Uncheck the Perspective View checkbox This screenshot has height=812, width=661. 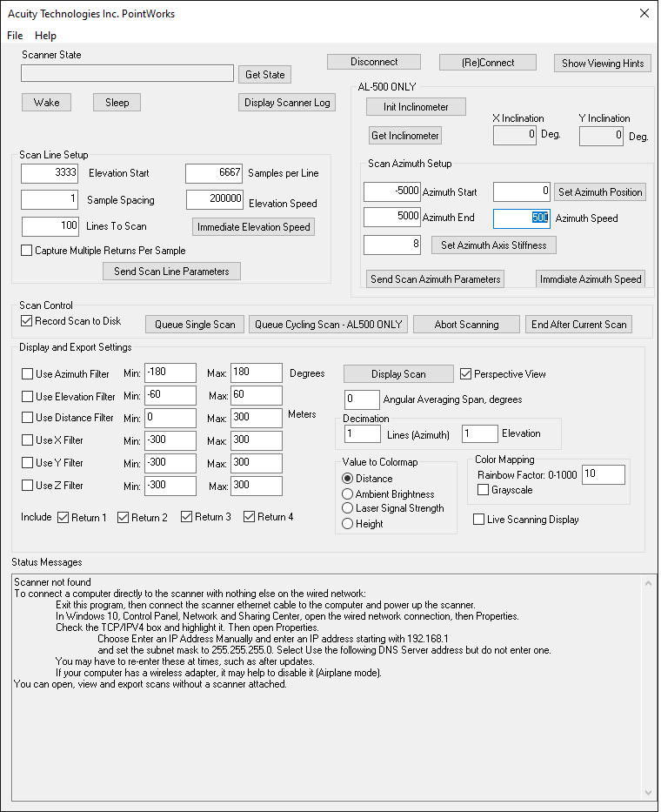[465, 373]
